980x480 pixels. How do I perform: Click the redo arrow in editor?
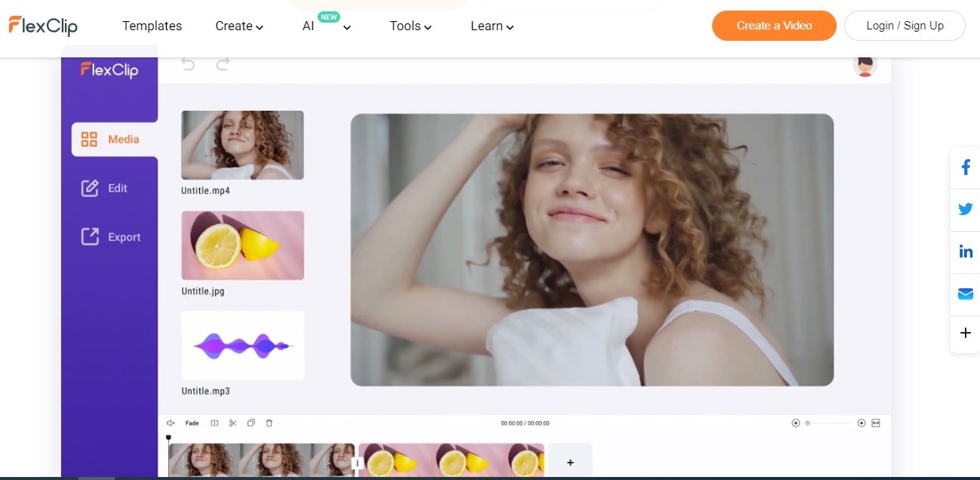click(223, 65)
